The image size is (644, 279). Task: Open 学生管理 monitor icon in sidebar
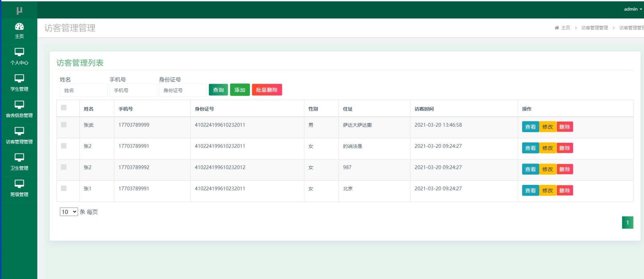(x=19, y=78)
